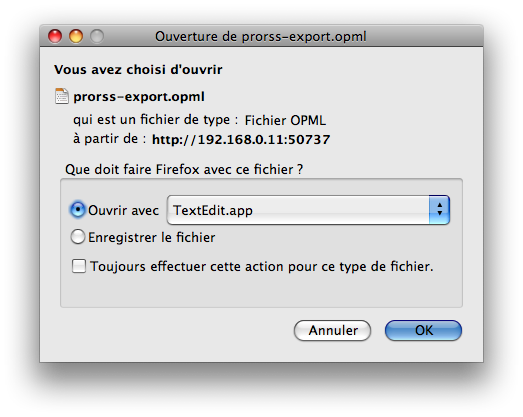Click the Ouvrir avec label text

pyautogui.click(x=123, y=211)
